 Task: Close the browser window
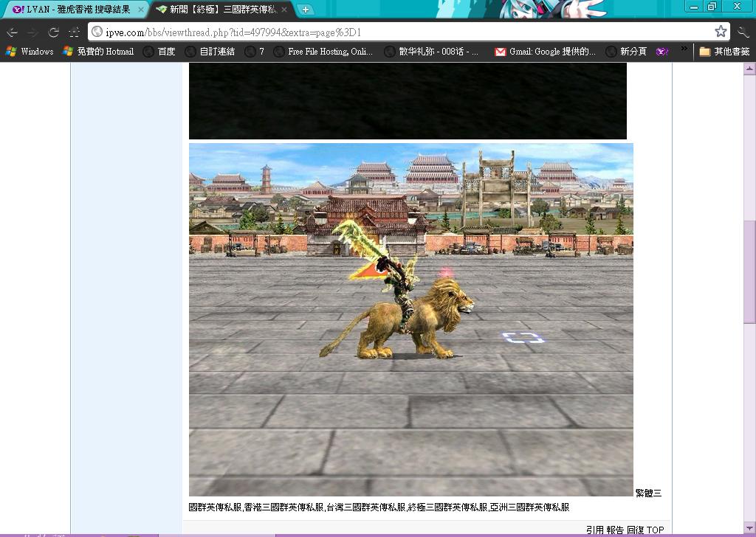pyautogui.click(x=738, y=6)
